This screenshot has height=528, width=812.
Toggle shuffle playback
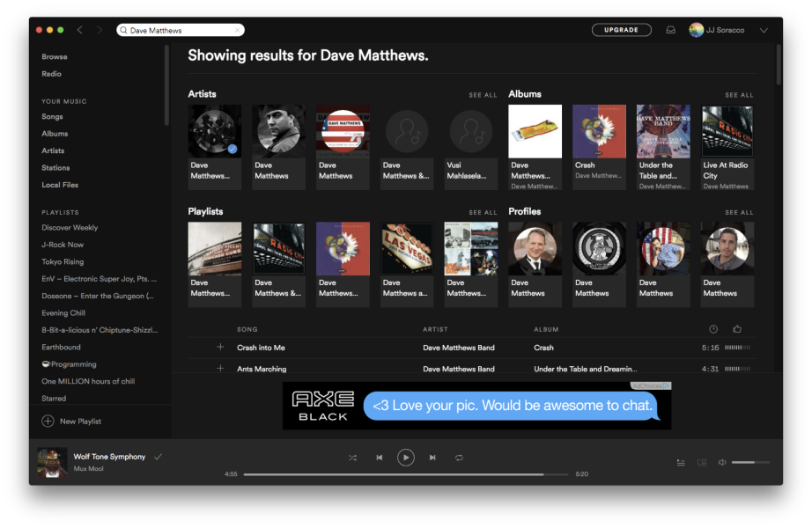coord(352,458)
